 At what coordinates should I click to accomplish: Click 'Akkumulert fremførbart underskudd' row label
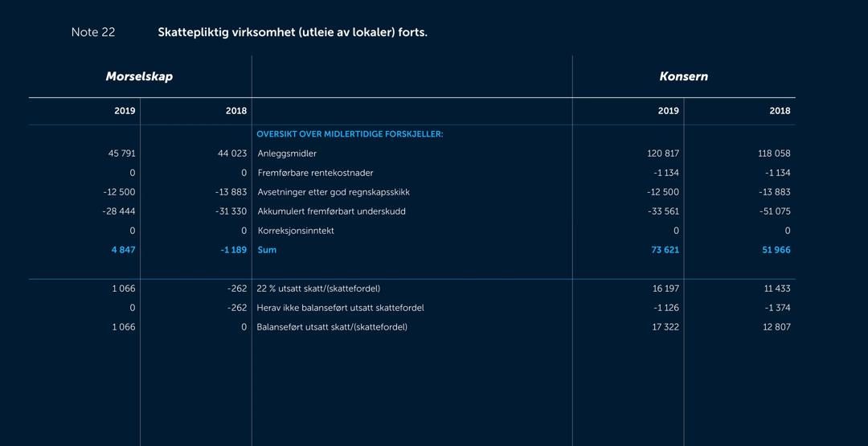(332, 211)
